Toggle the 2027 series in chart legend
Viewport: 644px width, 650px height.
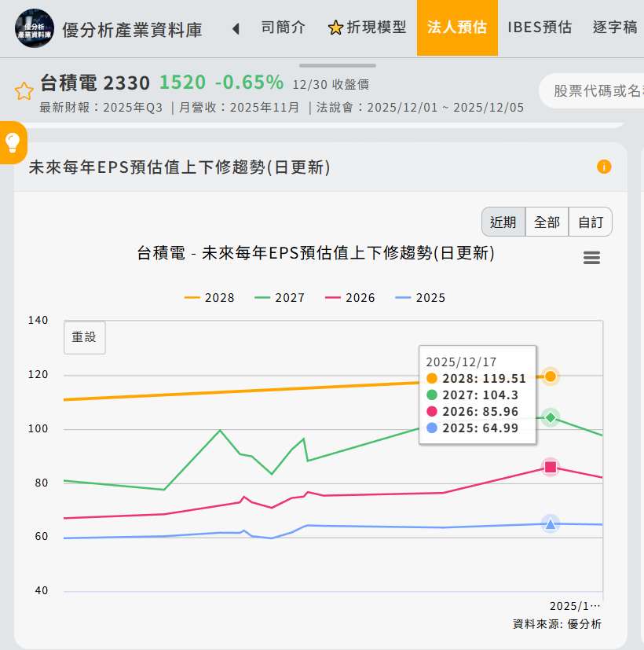coord(280,298)
